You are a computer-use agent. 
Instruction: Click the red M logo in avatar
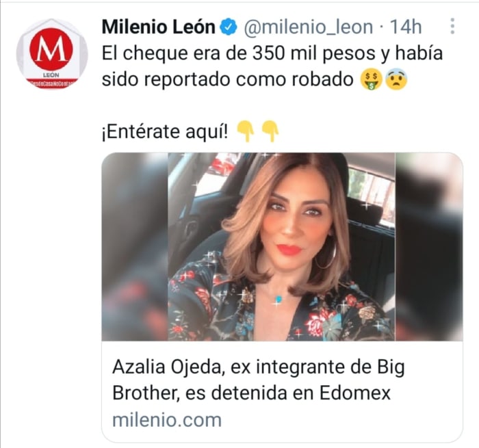51,49
